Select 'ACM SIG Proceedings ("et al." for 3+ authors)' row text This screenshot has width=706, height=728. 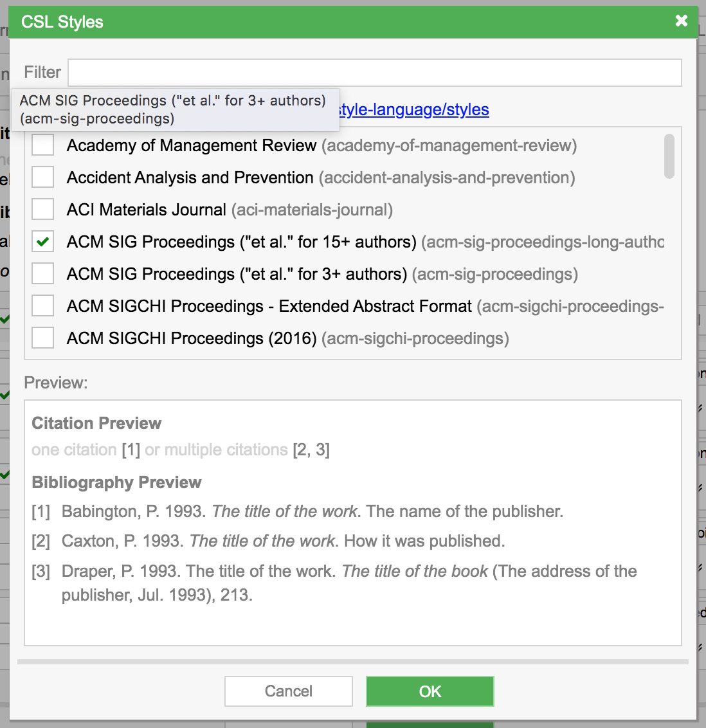[x=237, y=274]
